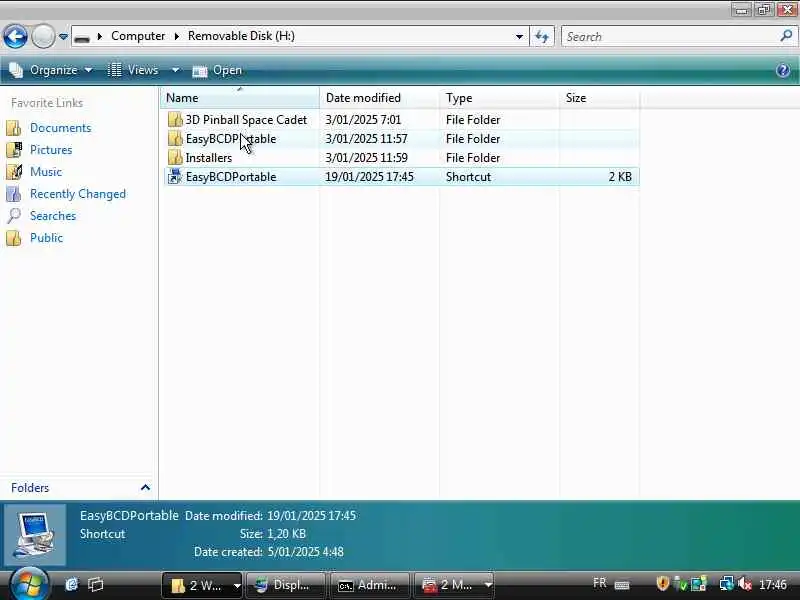The width and height of the screenshot is (800, 600).
Task: Switch to Admi... command prompt taskbar button
Action: pos(369,585)
